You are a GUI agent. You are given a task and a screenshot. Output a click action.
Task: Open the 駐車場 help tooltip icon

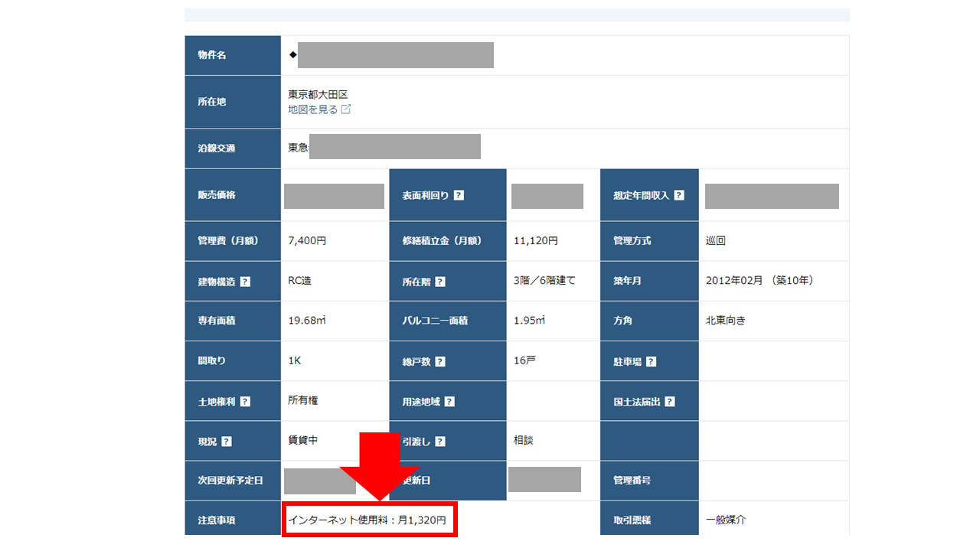tap(651, 361)
